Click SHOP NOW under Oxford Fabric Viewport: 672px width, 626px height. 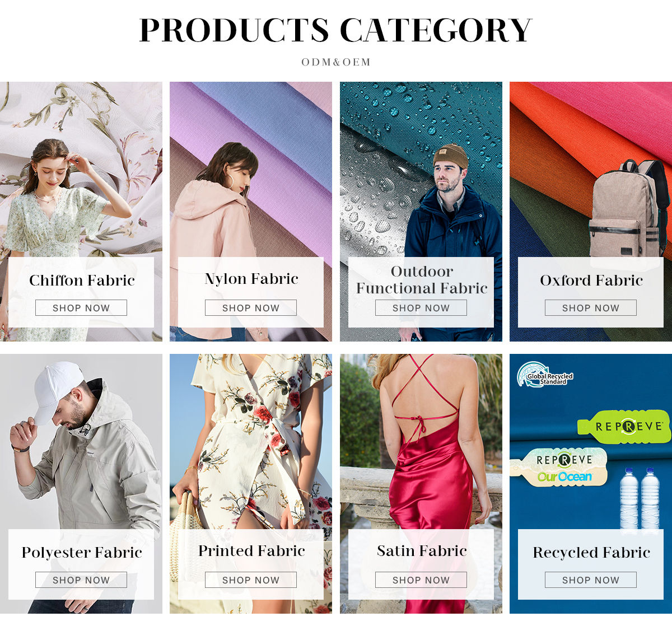click(591, 308)
